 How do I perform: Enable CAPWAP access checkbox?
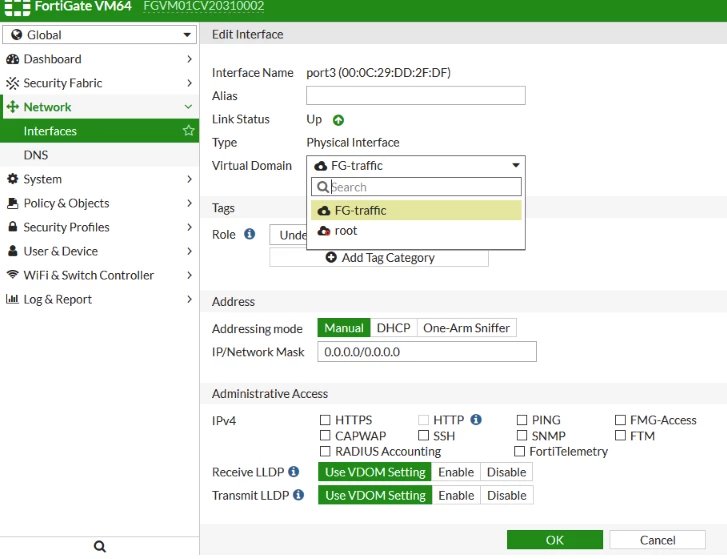point(325,436)
